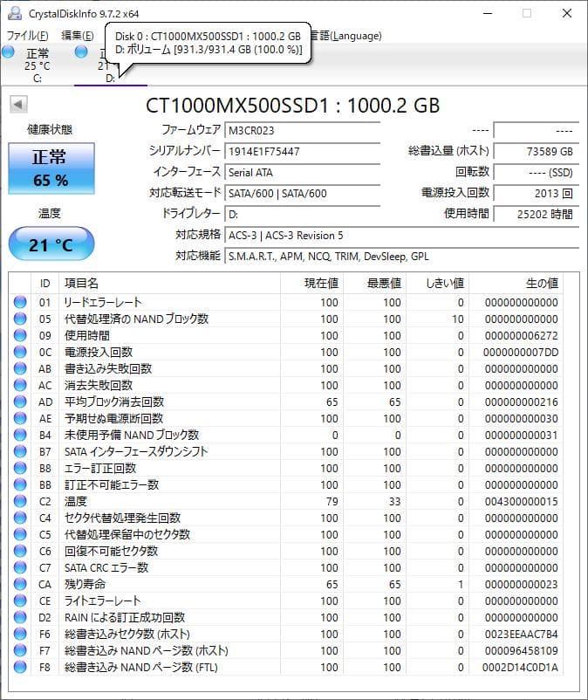Image resolution: width=588 pixels, height=700 pixels.
Task: Click the worst value 33 in 温度 row
Action: tap(395, 501)
